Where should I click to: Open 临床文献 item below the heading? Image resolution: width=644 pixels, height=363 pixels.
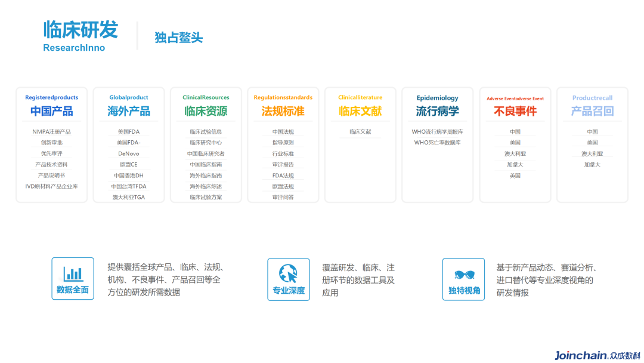click(360, 131)
